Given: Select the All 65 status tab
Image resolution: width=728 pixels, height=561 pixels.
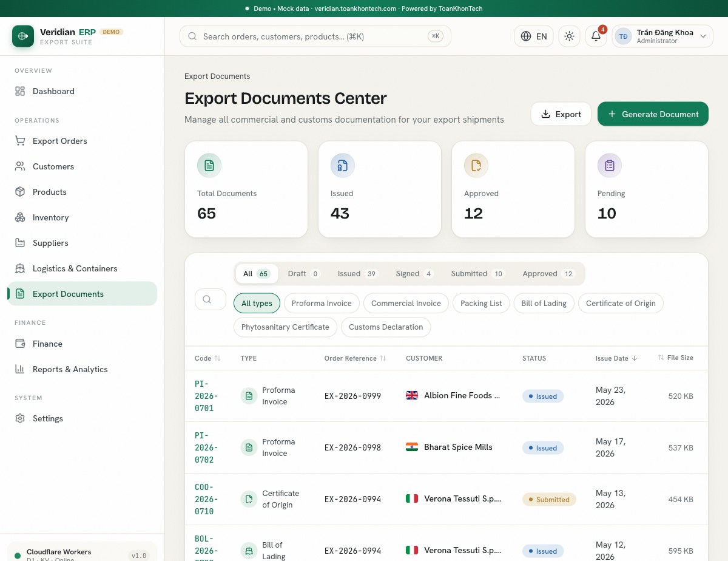Looking at the screenshot, I should (257, 274).
